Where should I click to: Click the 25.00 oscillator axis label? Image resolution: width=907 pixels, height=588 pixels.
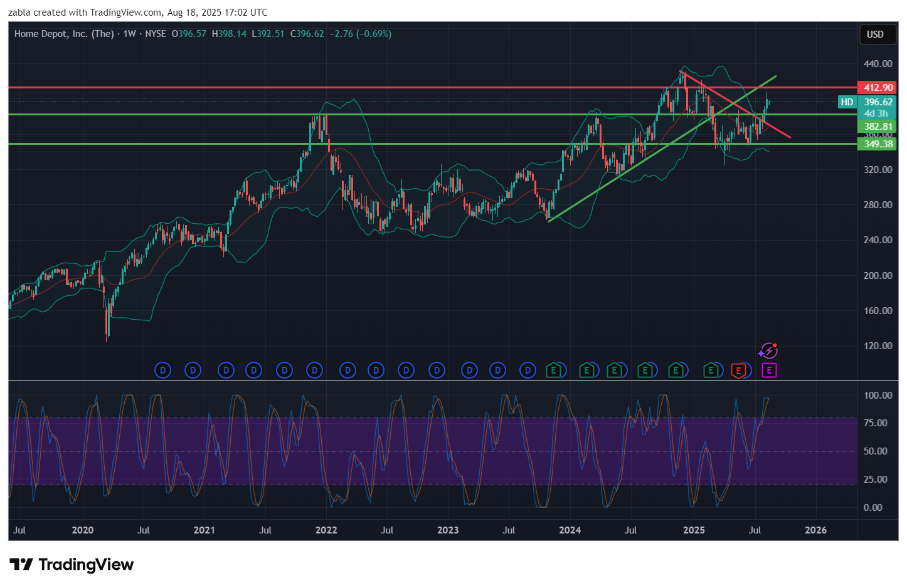876,480
